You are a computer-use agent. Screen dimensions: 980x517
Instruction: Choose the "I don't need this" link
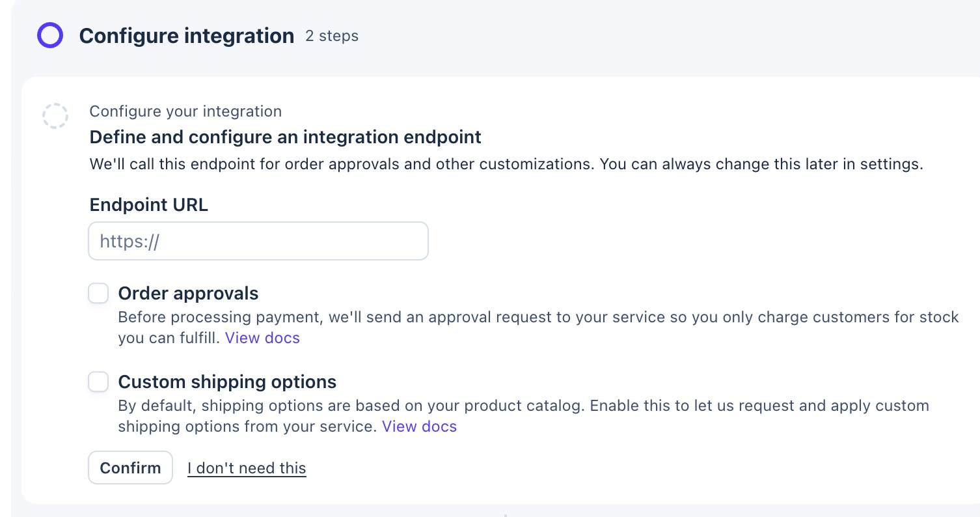247,468
